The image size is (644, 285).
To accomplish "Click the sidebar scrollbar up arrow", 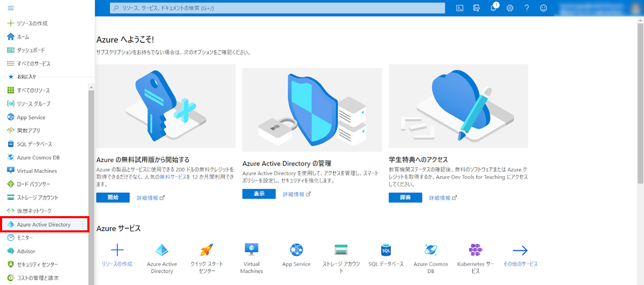I will point(90,87).
